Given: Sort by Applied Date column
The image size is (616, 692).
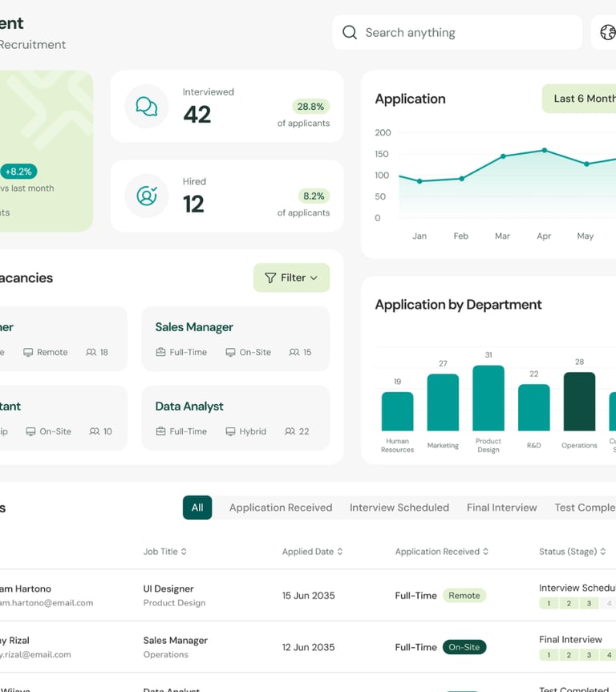Looking at the screenshot, I should pyautogui.click(x=312, y=551).
